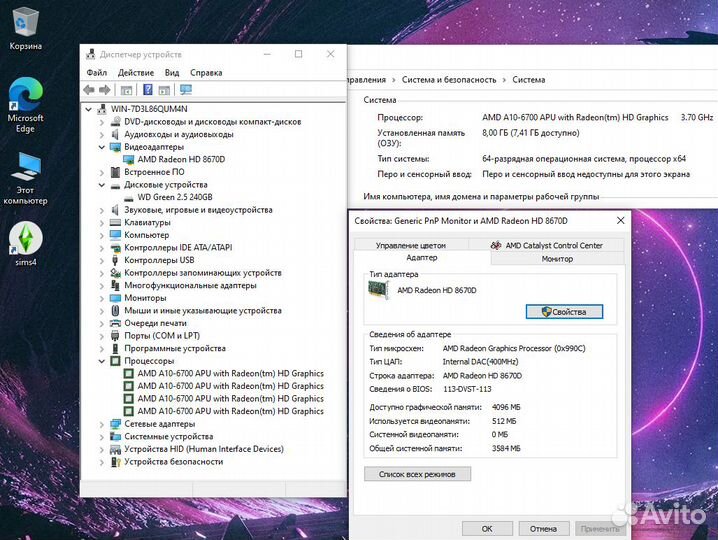Switch to the Управление цветом tab
This screenshot has width=718, height=540.
pyautogui.click(x=411, y=245)
